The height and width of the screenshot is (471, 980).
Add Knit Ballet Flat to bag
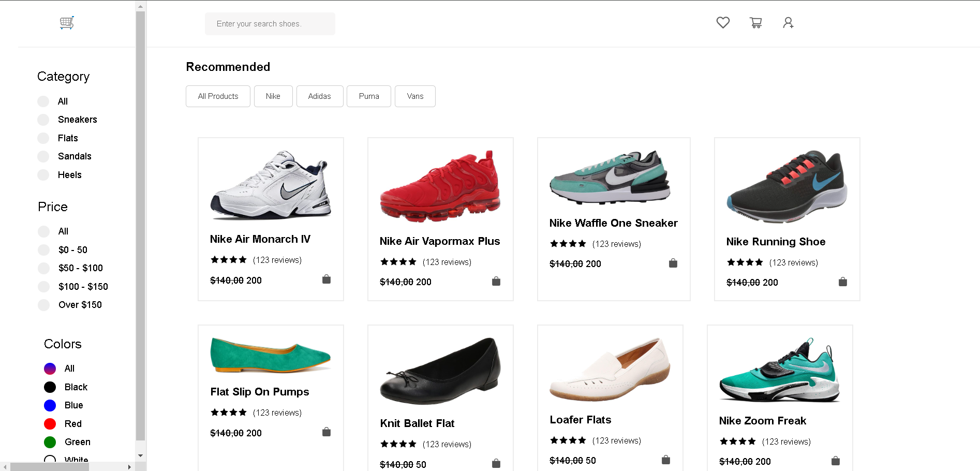[x=496, y=463]
